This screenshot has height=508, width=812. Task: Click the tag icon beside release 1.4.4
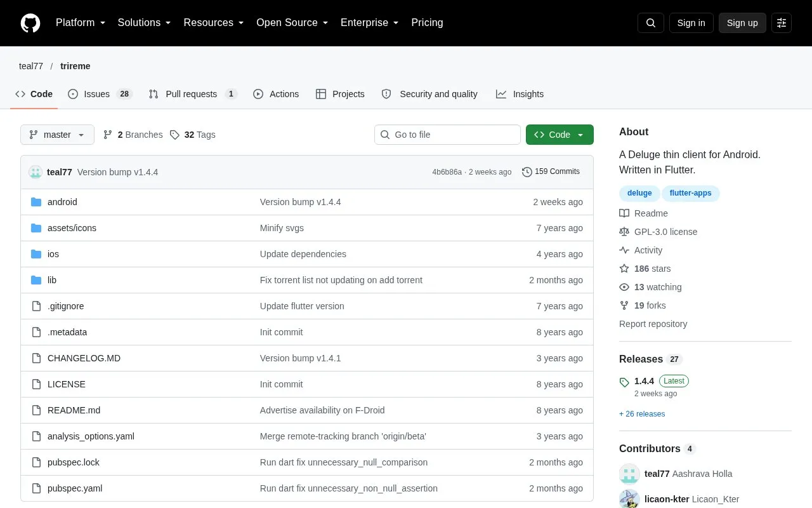(624, 382)
